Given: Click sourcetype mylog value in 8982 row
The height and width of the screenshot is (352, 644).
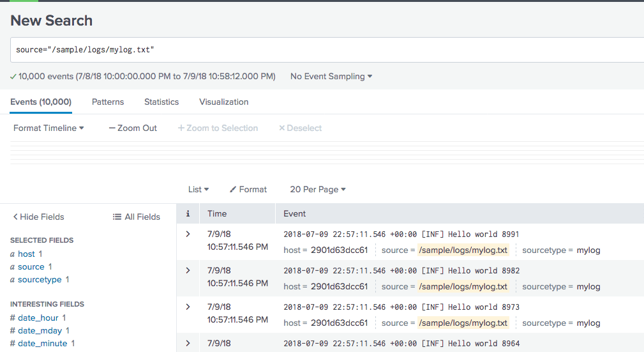Looking at the screenshot, I should tap(588, 287).
